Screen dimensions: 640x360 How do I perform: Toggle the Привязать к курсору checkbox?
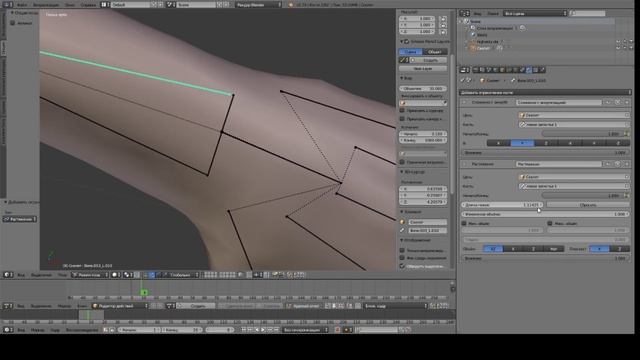pos(402,111)
